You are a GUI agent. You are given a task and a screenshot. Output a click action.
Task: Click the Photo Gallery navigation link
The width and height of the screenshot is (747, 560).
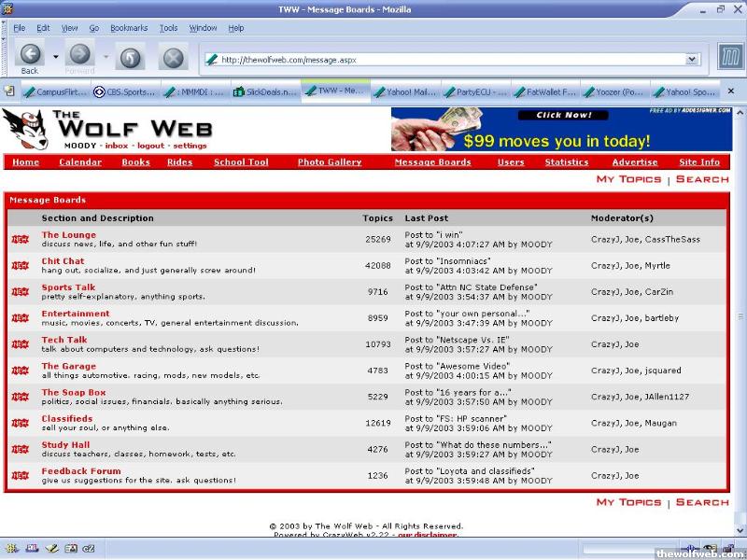330,162
